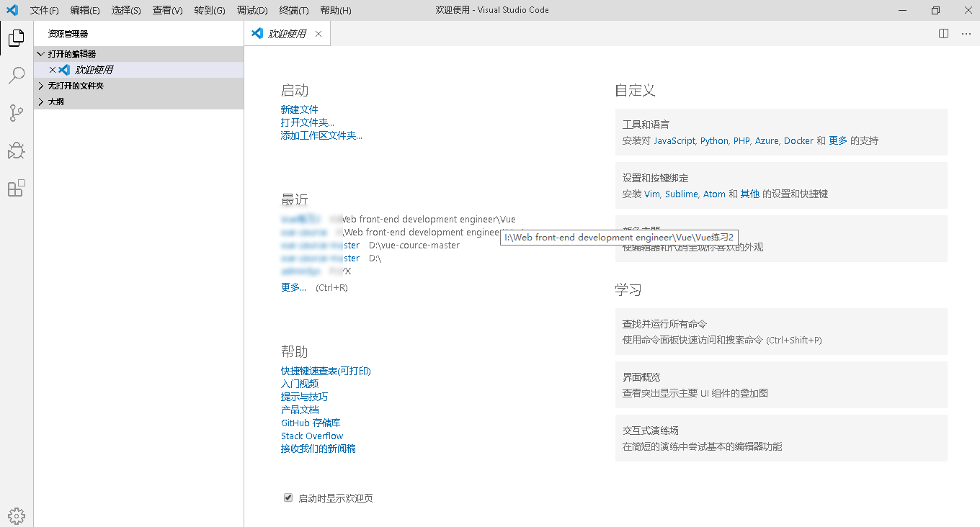Click the 新建文件 link
Image resolution: width=980 pixels, height=527 pixels.
[x=299, y=109]
